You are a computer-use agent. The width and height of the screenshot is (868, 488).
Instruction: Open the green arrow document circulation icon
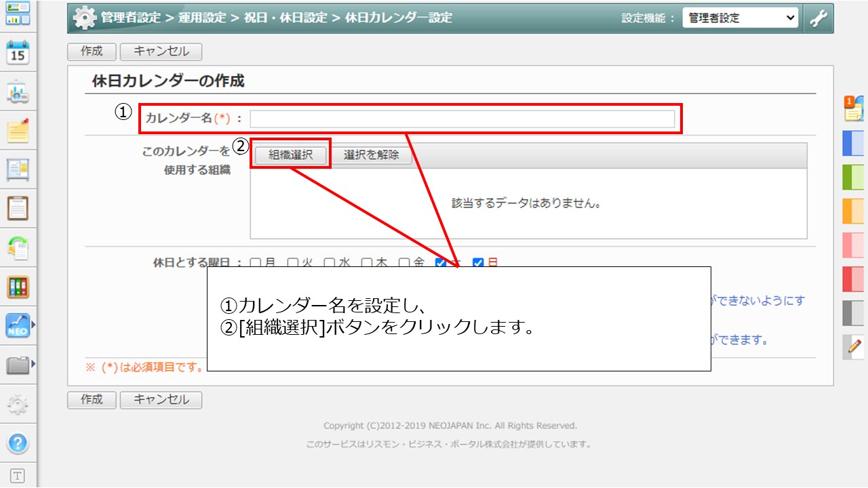click(18, 247)
